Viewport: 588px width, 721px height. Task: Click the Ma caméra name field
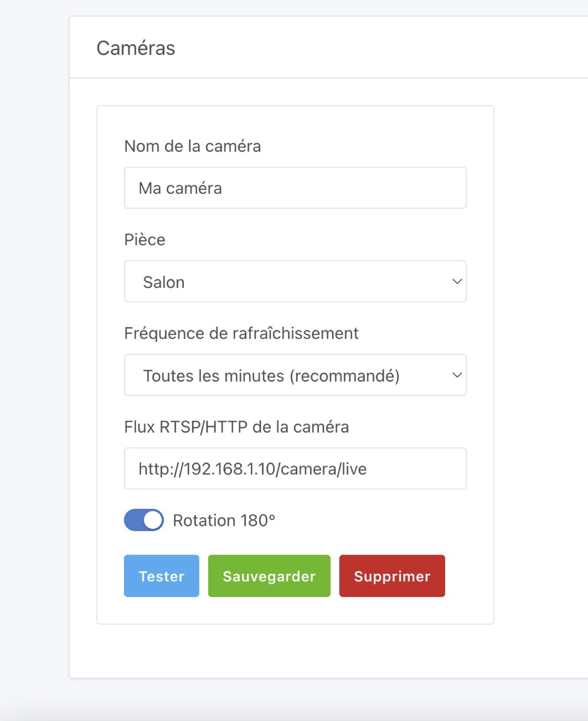[295, 188]
